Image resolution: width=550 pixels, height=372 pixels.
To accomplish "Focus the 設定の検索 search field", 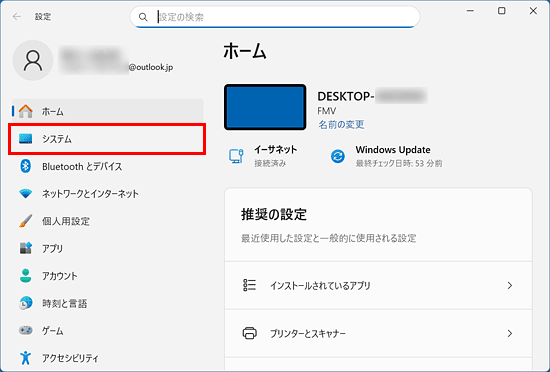I will click(x=275, y=17).
